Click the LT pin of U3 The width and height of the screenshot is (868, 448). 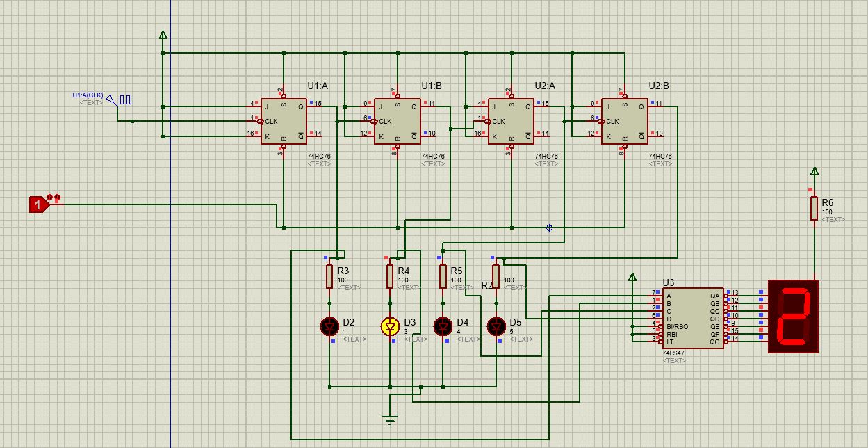tap(656, 341)
